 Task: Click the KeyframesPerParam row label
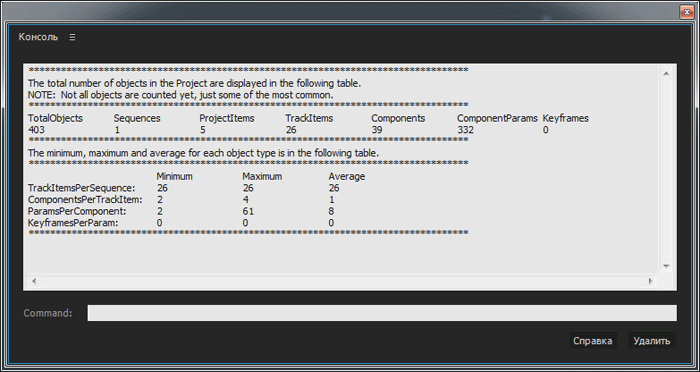(x=73, y=223)
